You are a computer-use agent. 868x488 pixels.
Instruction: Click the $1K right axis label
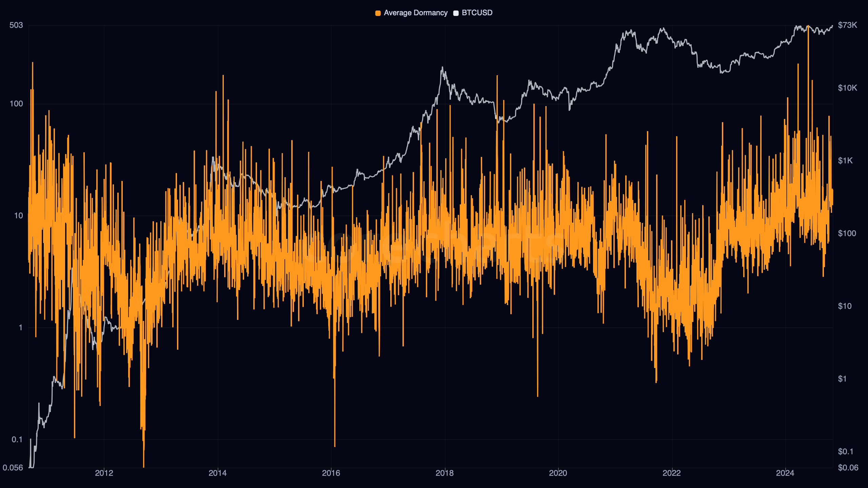(x=845, y=161)
